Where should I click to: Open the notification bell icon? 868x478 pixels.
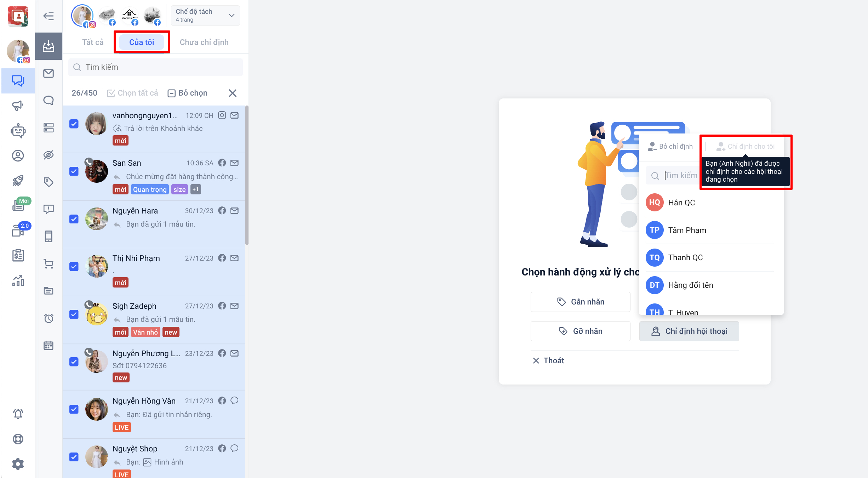tap(18, 414)
